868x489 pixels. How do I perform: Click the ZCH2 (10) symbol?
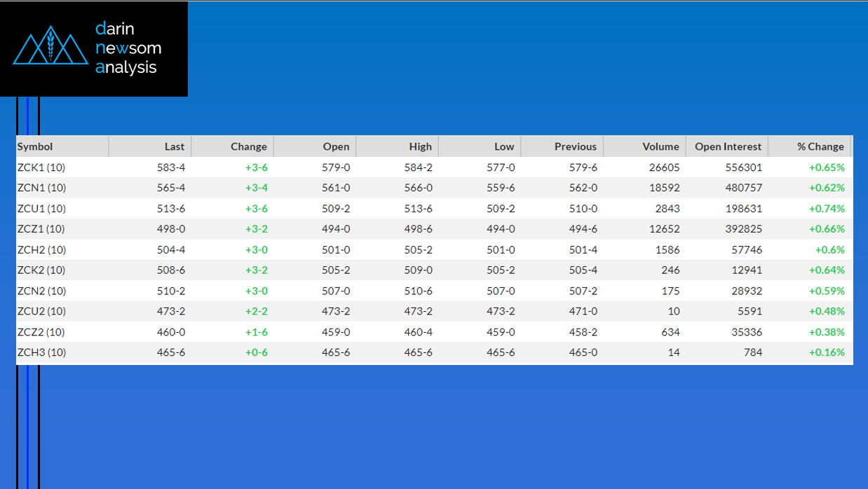(41, 250)
